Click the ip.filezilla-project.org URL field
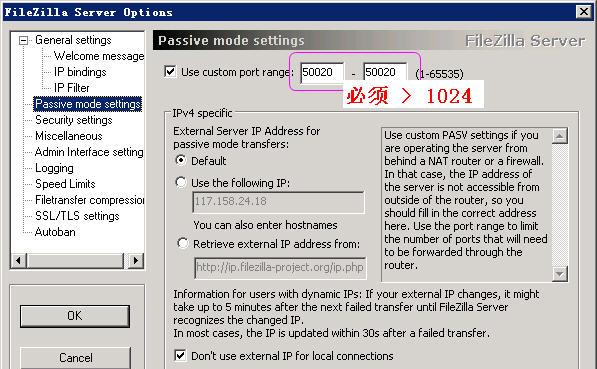Screen dimensions: 597x369 point(280,268)
